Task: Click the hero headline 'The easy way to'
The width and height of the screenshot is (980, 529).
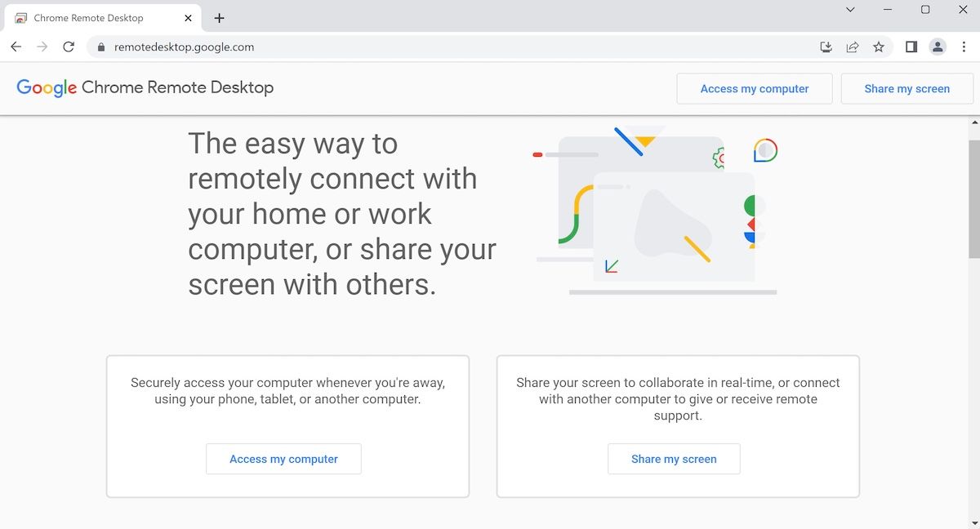Action: 293,144
